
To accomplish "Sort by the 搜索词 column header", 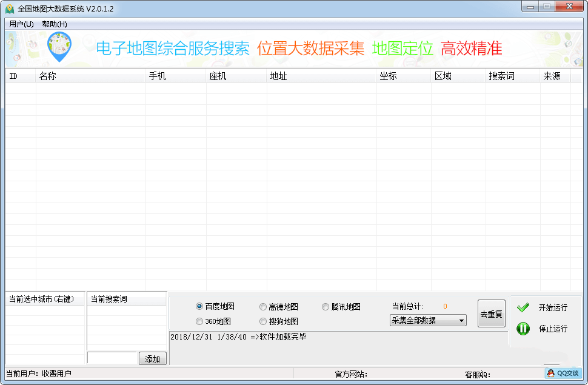I will (513, 76).
